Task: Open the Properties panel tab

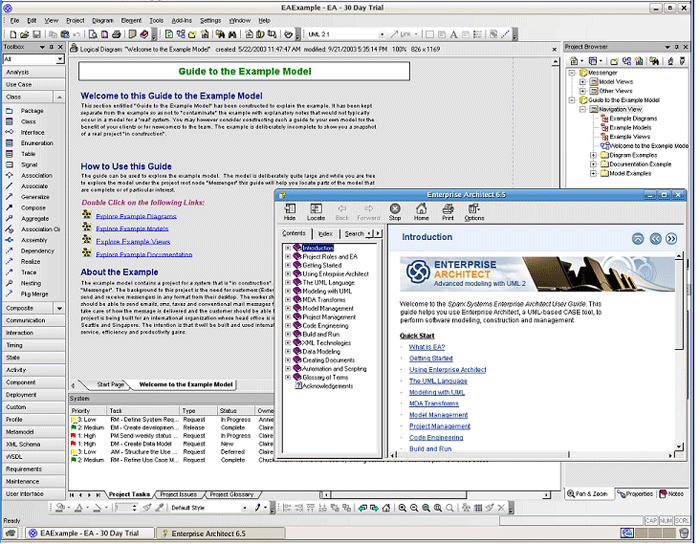Action: click(635, 494)
